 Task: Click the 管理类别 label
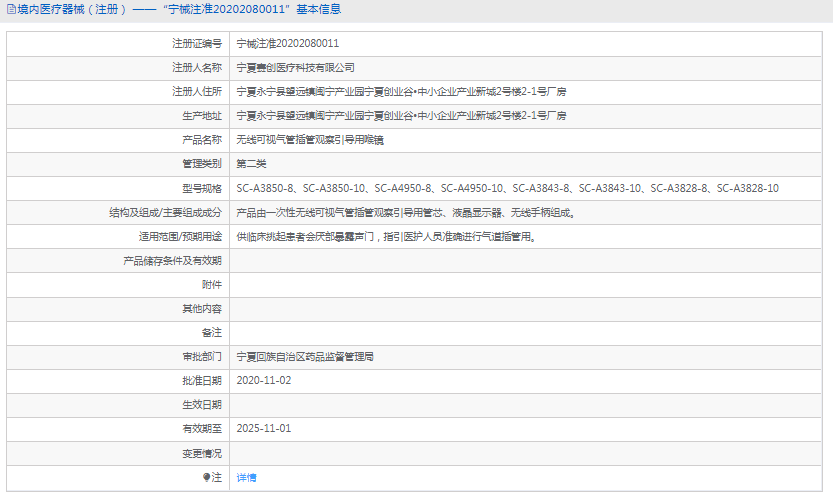coord(202,164)
